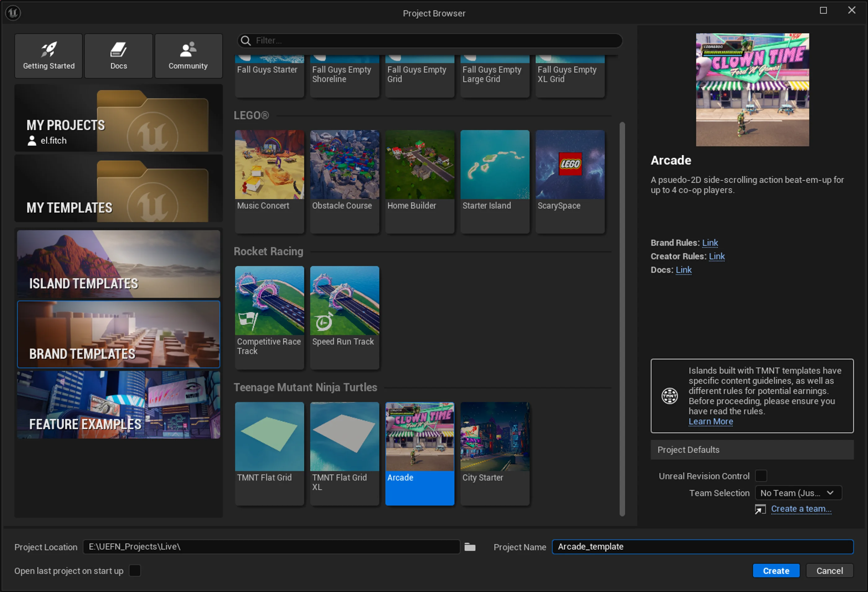
Task: Select the Competitive Race Track template
Action: [x=269, y=317]
